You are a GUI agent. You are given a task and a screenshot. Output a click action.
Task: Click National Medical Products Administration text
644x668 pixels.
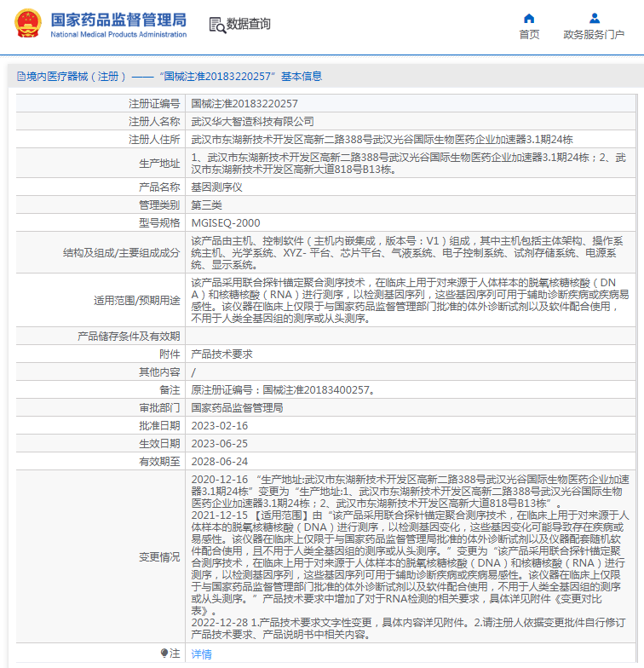(x=118, y=34)
